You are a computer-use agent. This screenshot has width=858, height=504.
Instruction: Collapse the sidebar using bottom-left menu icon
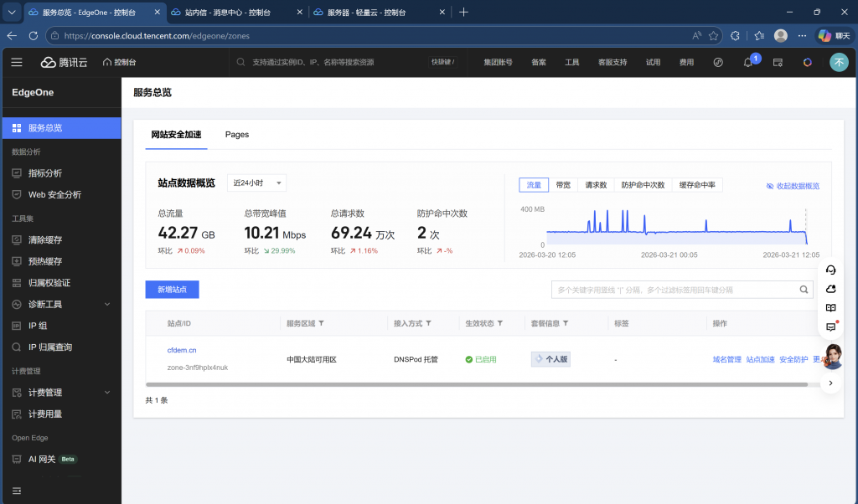point(17,490)
